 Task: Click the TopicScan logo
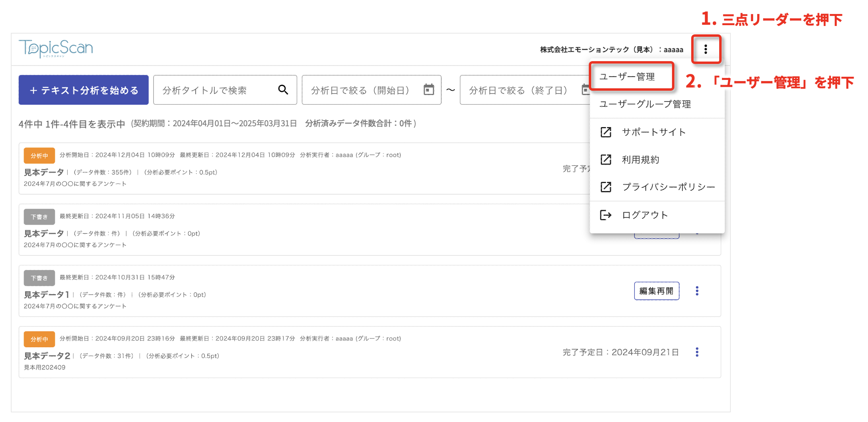pos(56,47)
